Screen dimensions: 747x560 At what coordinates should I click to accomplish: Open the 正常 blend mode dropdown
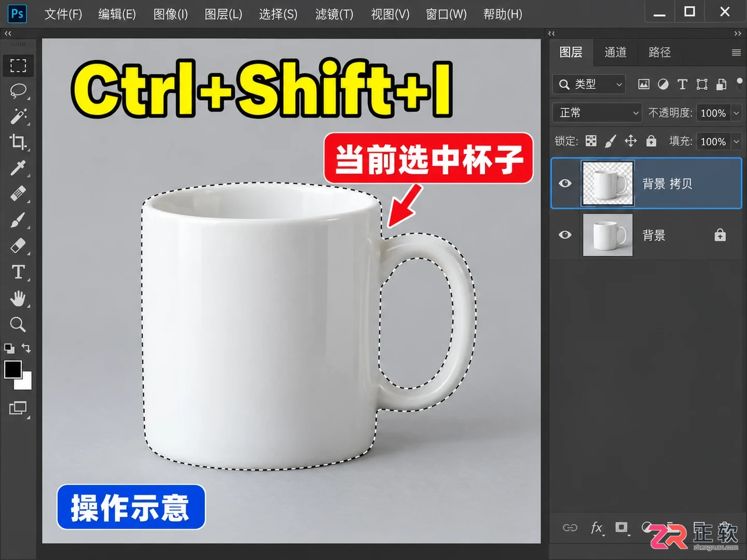click(598, 113)
